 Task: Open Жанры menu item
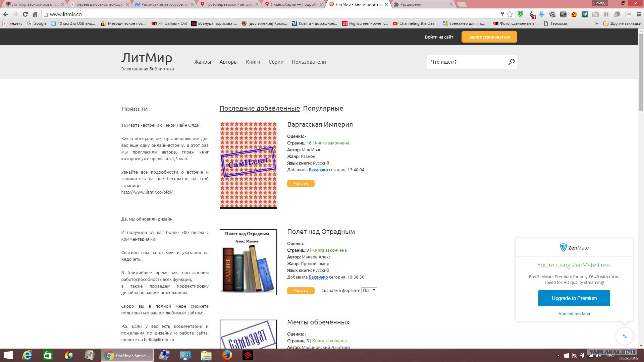point(203,62)
